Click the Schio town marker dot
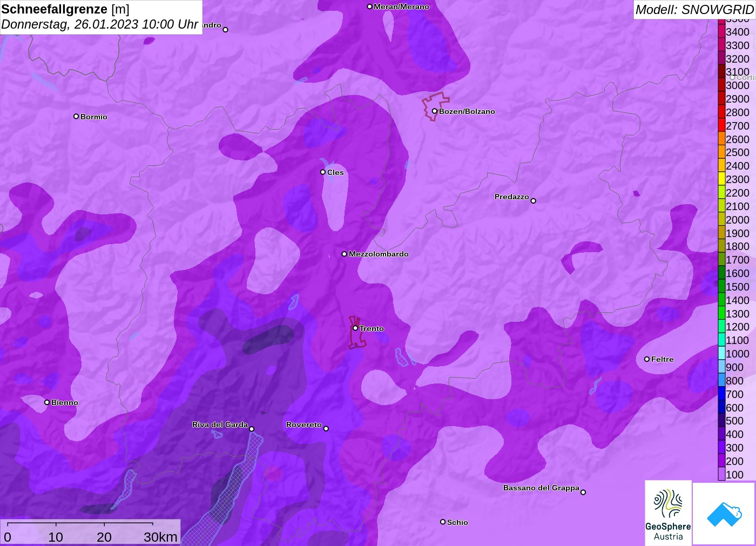The width and height of the screenshot is (756, 546). point(443,522)
